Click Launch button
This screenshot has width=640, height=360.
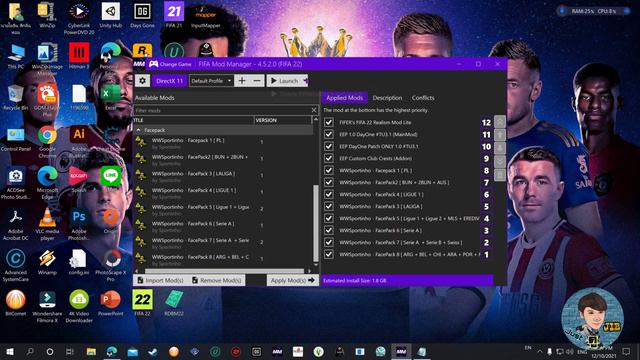pyautogui.click(x=285, y=81)
